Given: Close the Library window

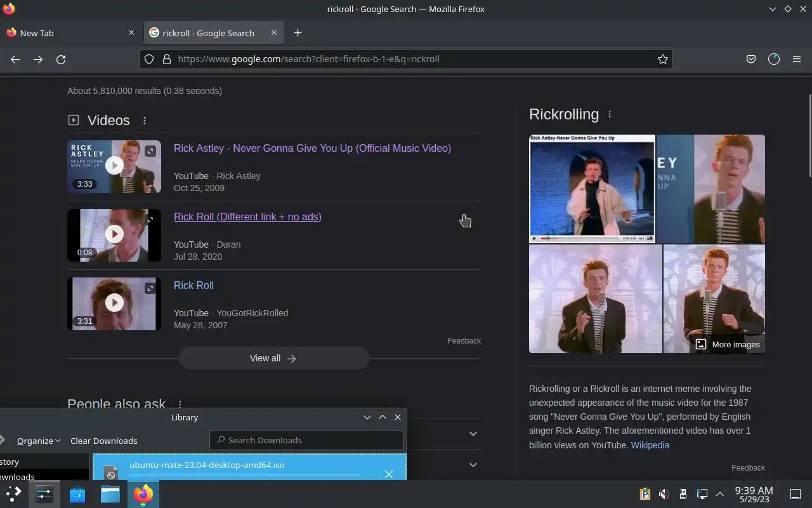Looking at the screenshot, I should (398, 417).
